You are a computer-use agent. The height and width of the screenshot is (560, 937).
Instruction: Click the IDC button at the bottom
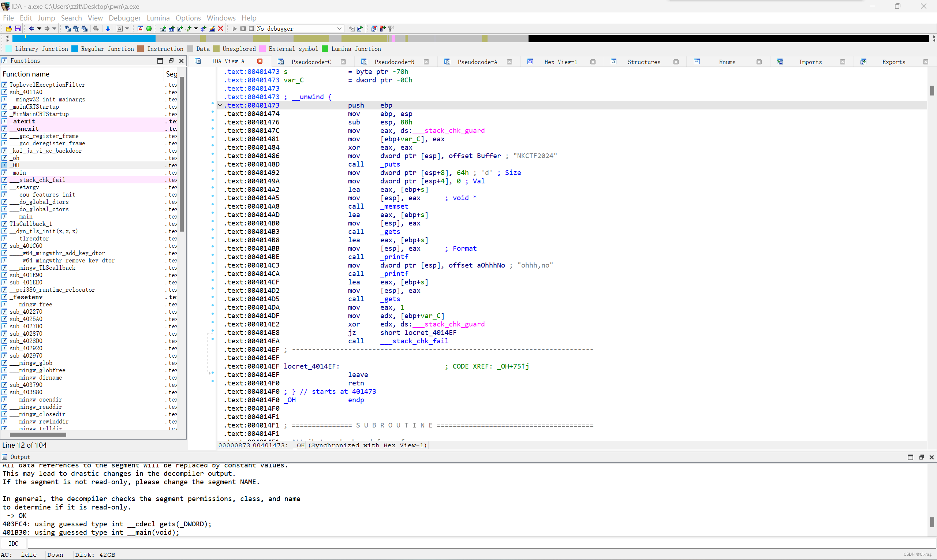point(14,544)
